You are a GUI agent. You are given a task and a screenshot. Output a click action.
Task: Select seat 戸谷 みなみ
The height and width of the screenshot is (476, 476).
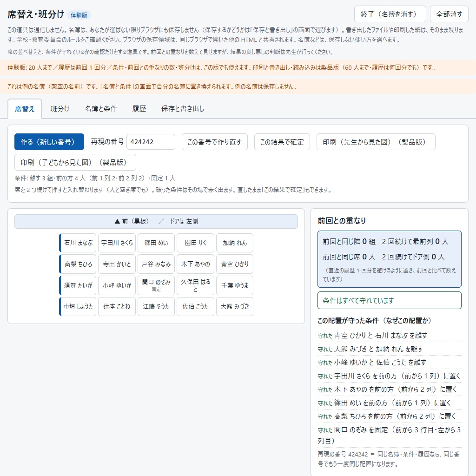point(156,264)
